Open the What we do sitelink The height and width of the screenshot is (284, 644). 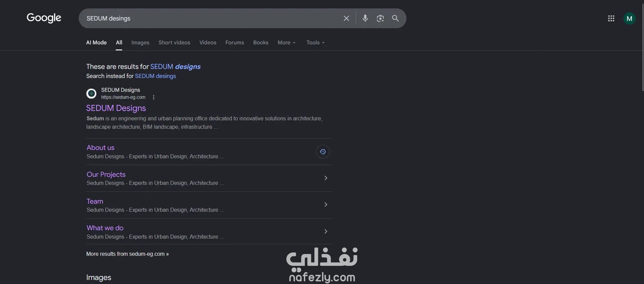(x=105, y=228)
